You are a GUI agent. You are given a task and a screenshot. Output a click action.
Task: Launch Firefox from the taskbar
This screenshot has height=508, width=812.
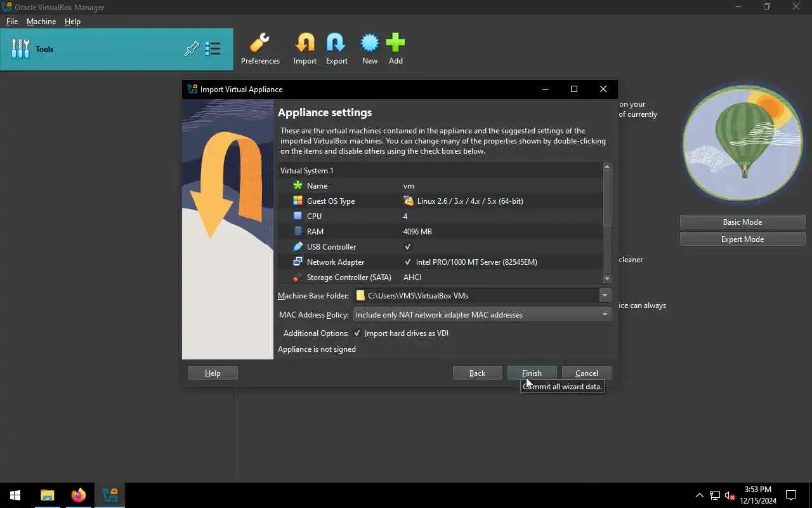coord(79,495)
